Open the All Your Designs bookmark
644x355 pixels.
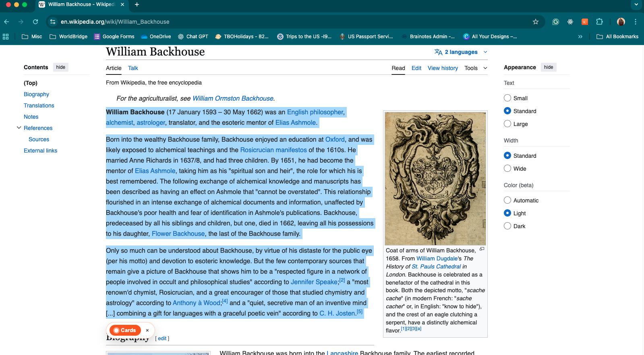(x=490, y=37)
